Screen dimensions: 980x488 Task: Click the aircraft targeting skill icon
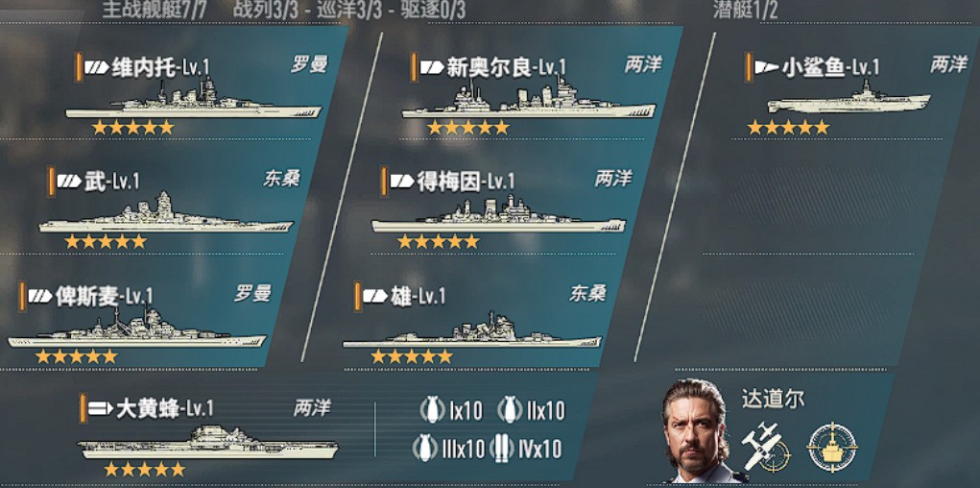click(x=766, y=447)
